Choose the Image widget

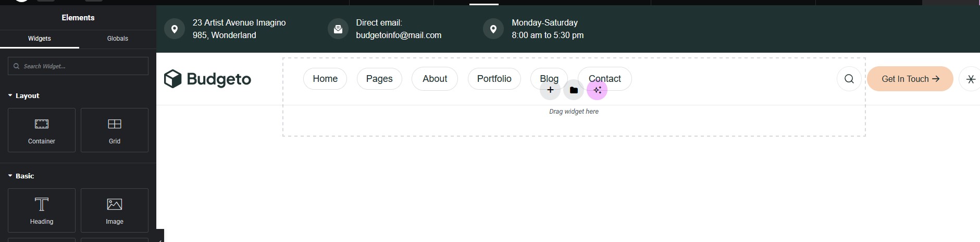(x=115, y=210)
